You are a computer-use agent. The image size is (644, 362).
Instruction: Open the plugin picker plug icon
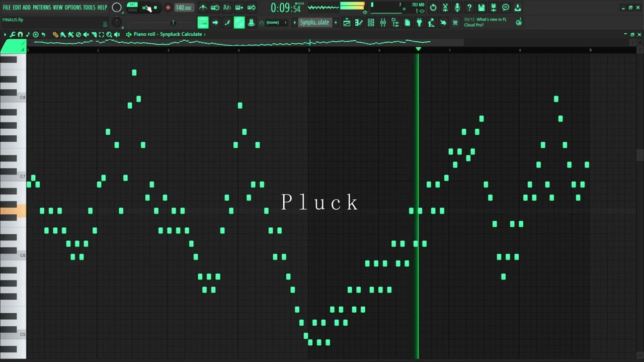tap(419, 23)
